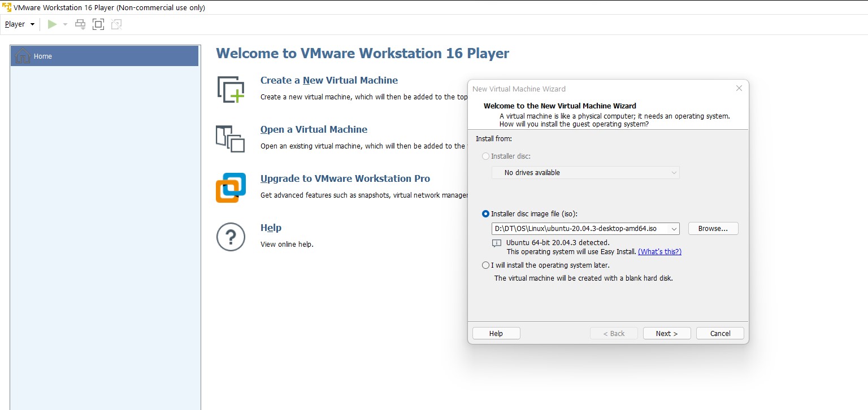Click the Unity mode toolbar icon
The width and height of the screenshot is (868, 410).
116,24
